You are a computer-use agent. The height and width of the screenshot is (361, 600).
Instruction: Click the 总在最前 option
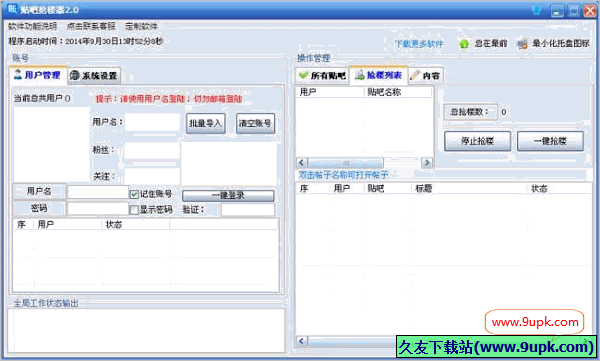(x=491, y=44)
